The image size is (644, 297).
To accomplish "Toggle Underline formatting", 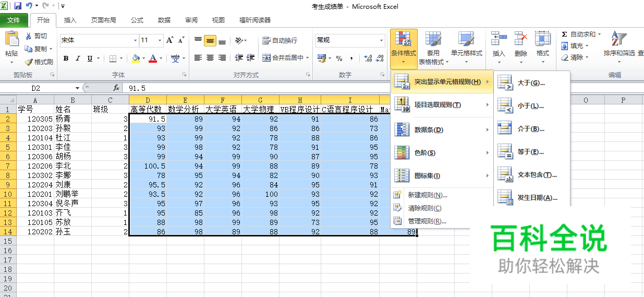I will pyautogui.click(x=90, y=58).
